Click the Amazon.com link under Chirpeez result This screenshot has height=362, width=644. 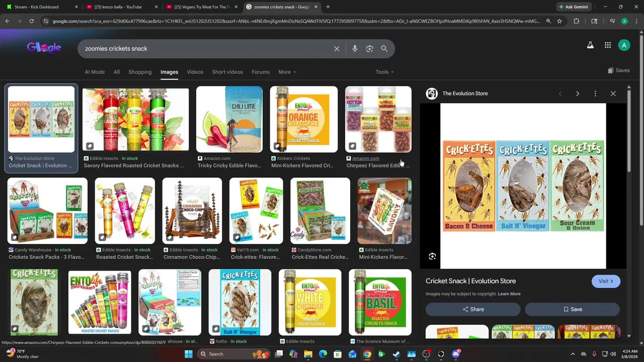coord(366,158)
